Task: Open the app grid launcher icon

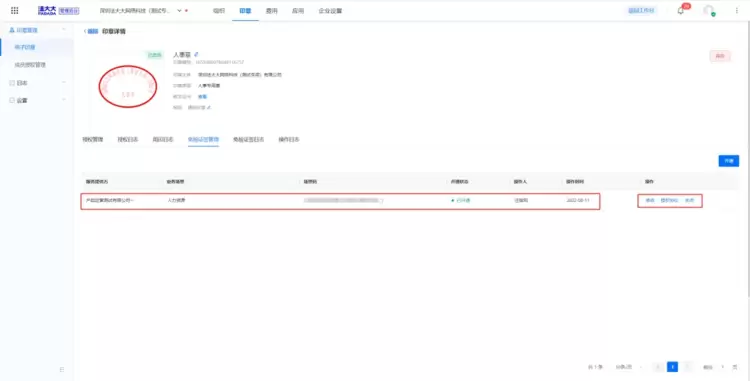Action: pyautogui.click(x=14, y=11)
